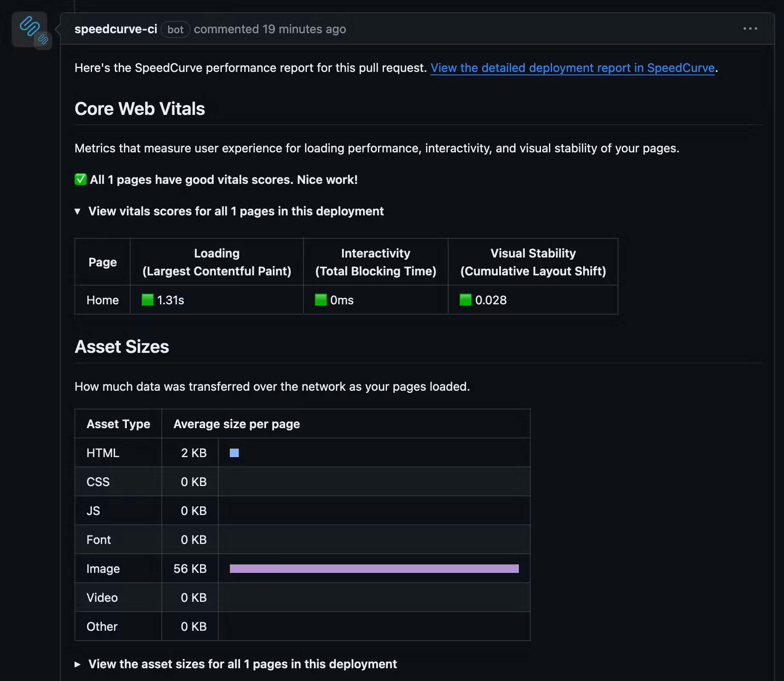Viewport: 784px width, 681px height.
Task: Select the Home row in the vitals table
Action: click(x=102, y=300)
